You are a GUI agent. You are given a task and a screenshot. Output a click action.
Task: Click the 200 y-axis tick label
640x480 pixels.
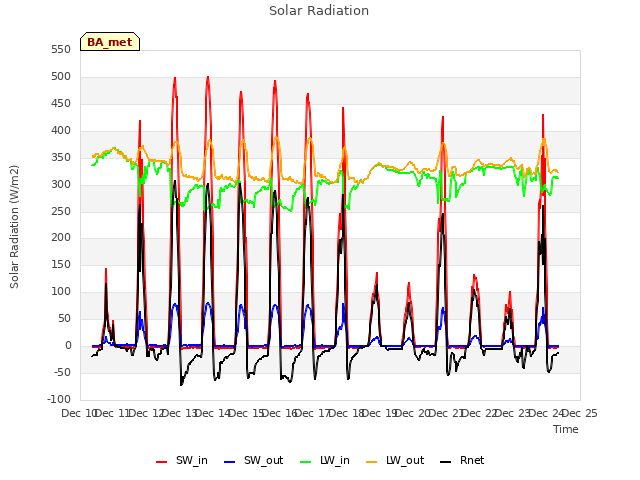pos(61,238)
